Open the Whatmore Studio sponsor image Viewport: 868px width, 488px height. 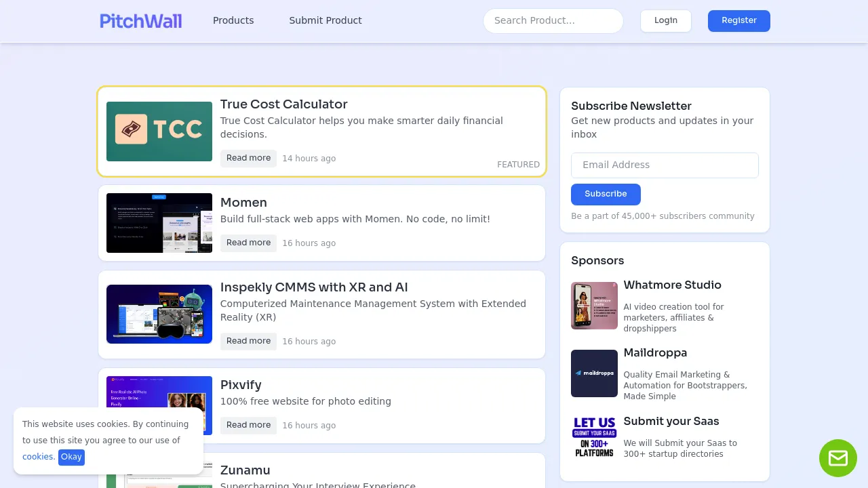594,306
